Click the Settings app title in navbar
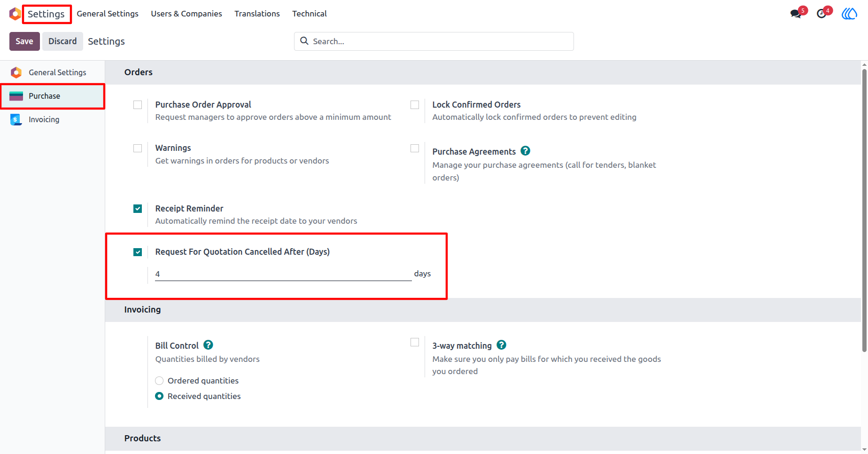 [x=46, y=14]
